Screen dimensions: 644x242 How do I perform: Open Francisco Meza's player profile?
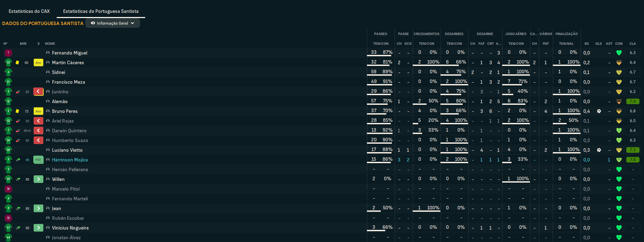pos(68,82)
